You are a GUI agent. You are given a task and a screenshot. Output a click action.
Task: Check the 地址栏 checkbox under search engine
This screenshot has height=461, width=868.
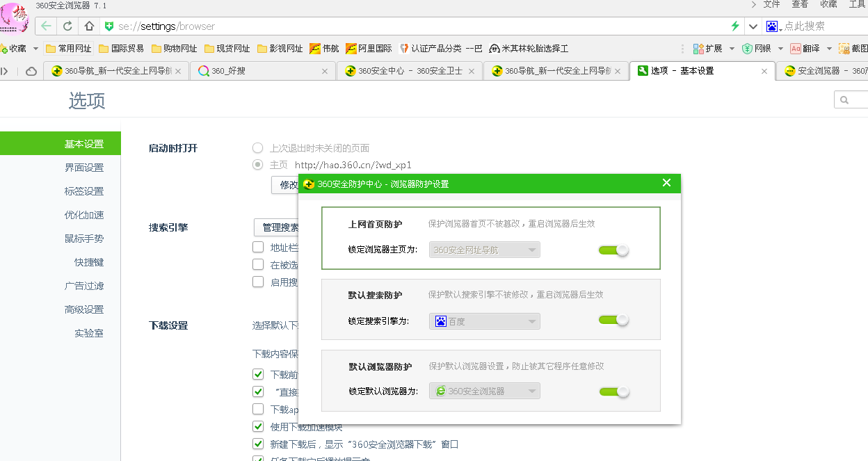pos(258,247)
